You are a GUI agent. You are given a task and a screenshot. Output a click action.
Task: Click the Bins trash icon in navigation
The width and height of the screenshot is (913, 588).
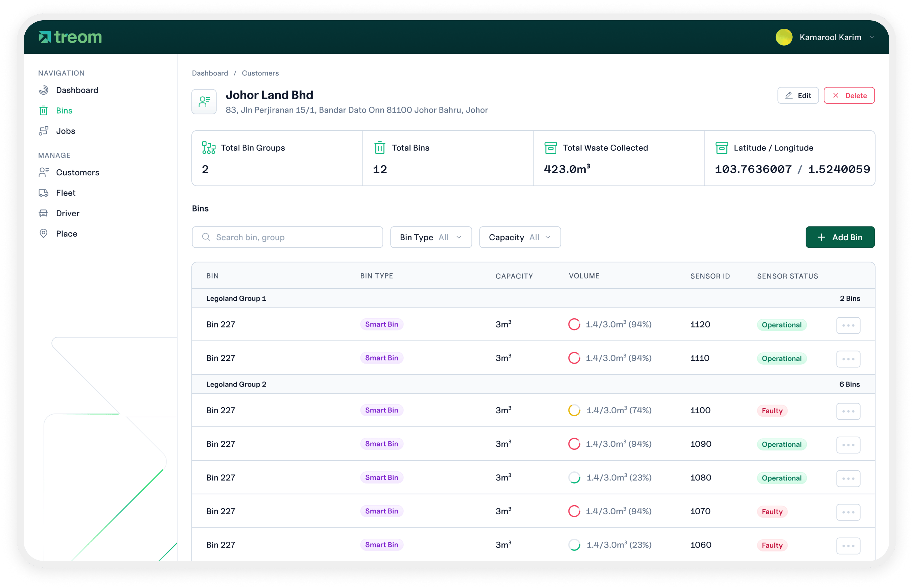click(44, 111)
